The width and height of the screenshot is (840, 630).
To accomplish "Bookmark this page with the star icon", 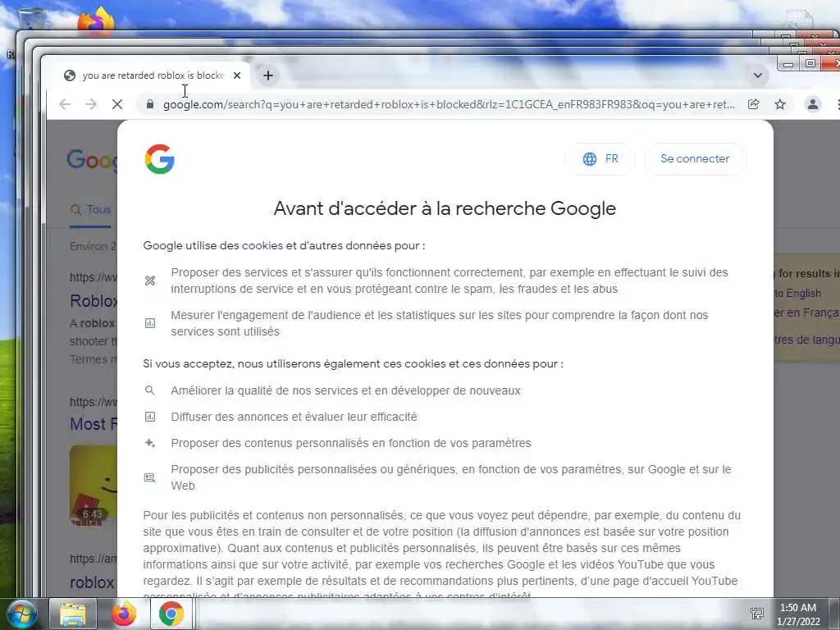I will coord(780,104).
